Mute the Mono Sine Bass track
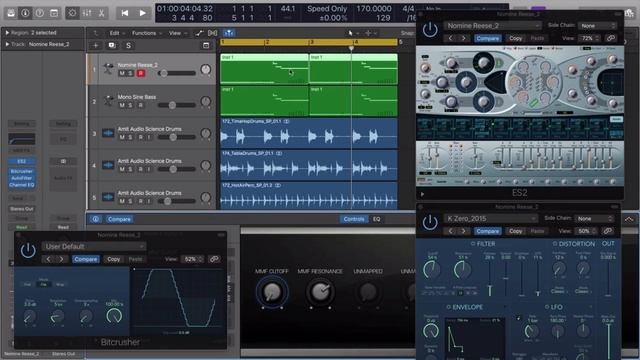Screen dimensions: 640x360 coord(122,105)
